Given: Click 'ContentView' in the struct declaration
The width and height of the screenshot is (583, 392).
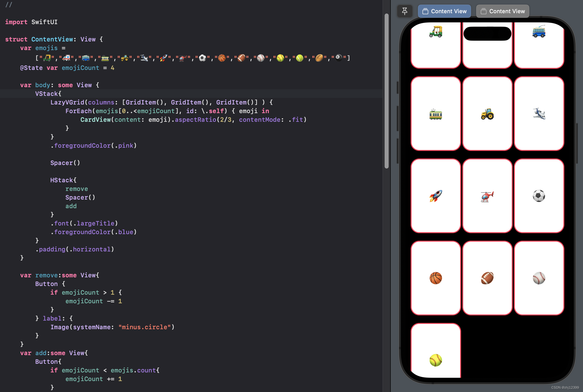Looking at the screenshot, I should coord(52,39).
